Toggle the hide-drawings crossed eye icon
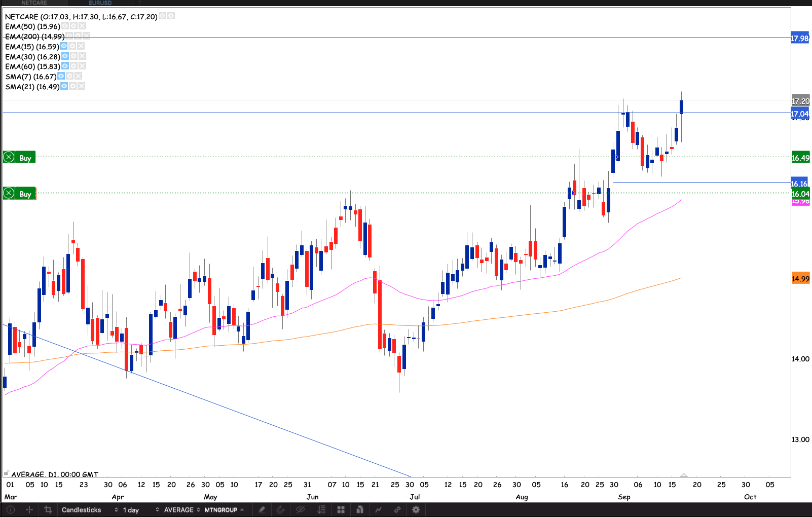Viewport: 812px width, 517px height. click(x=301, y=510)
